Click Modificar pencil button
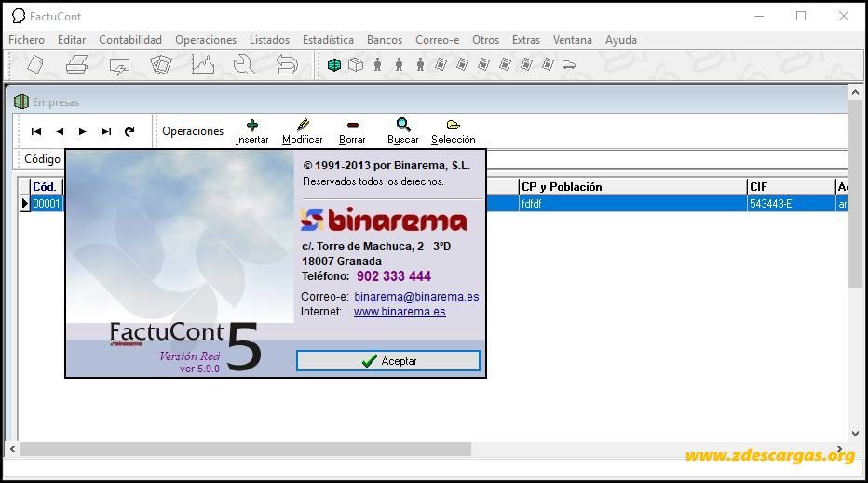This screenshot has width=868, height=483. pos(303,132)
